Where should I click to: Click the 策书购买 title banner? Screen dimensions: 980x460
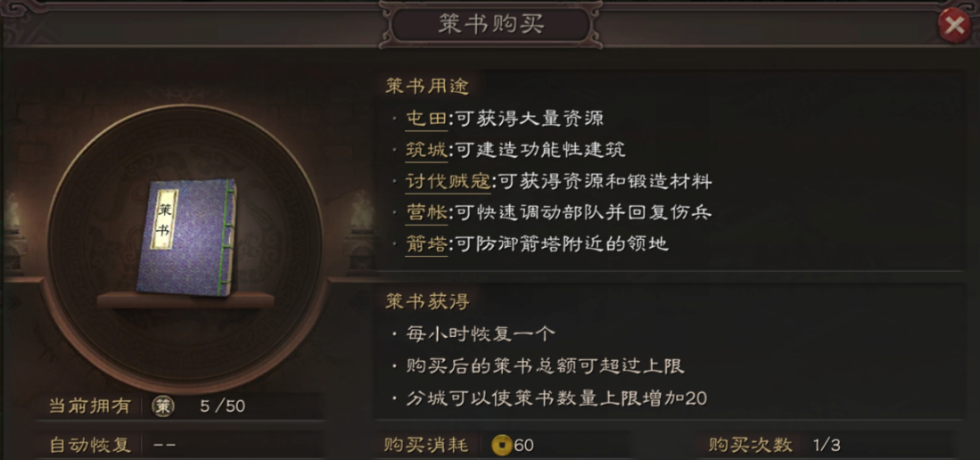490,25
